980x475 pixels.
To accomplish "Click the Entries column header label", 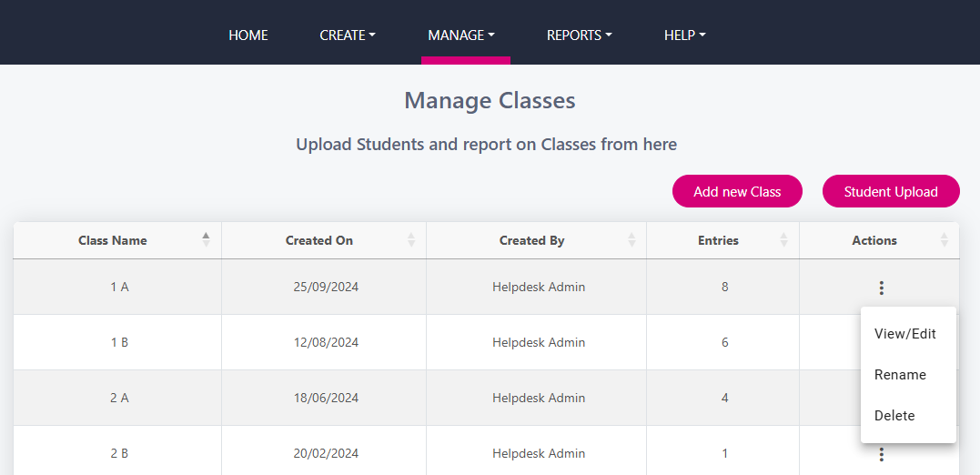I will tap(718, 240).
